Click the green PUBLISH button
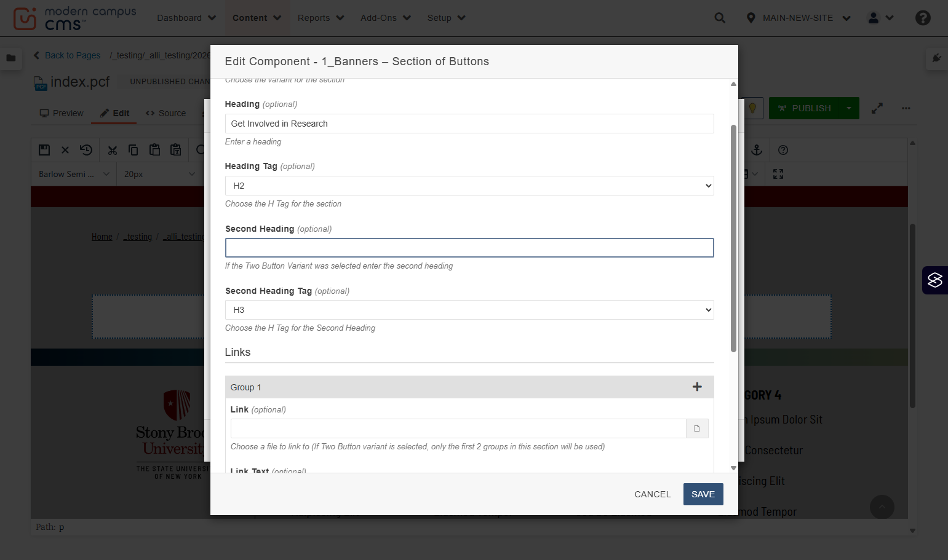This screenshot has width=948, height=560. [x=804, y=108]
